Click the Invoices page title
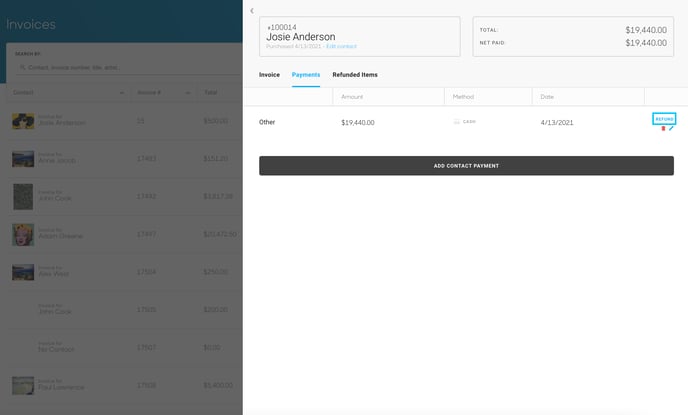The height and width of the screenshot is (415, 688). point(31,24)
